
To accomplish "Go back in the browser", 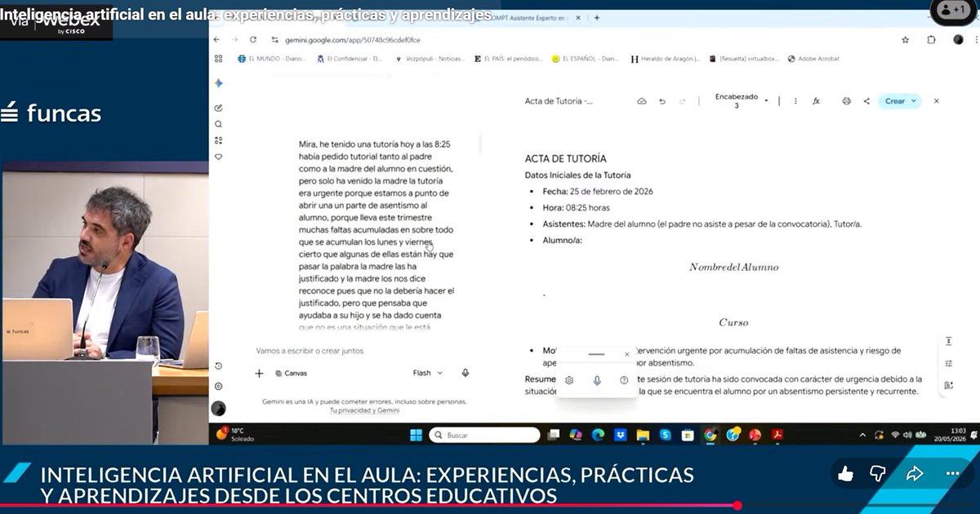I will (x=216, y=39).
